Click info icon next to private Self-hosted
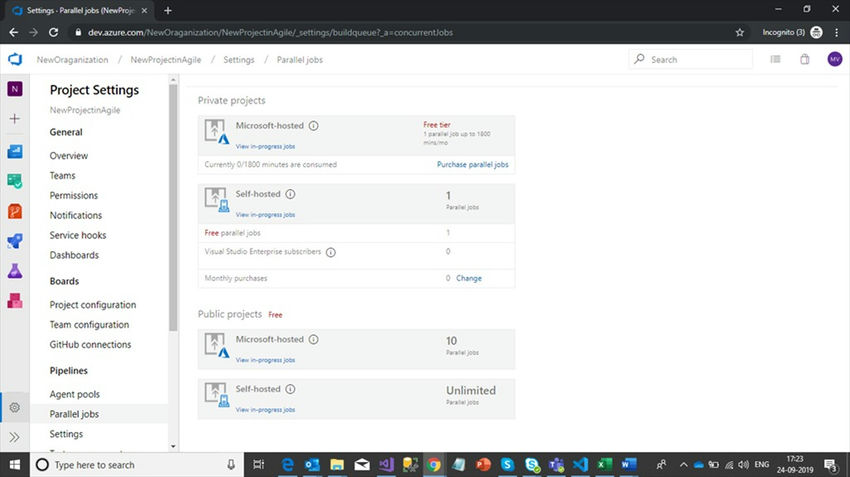850x477 pixels. pos(291,194)
